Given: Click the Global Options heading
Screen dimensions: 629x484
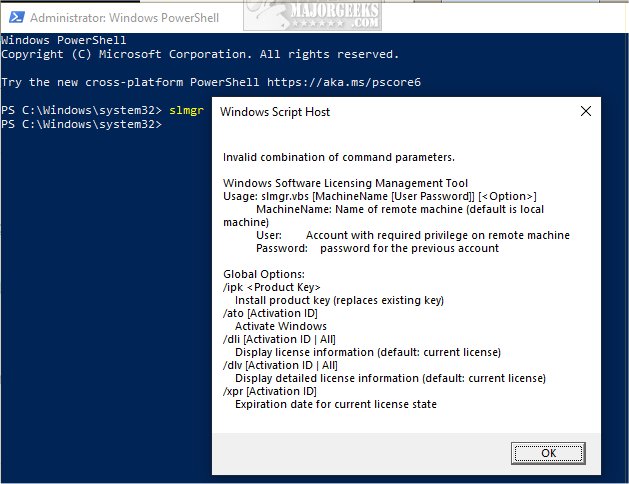Looking at the screenshot, I should (x=264, y=274).
